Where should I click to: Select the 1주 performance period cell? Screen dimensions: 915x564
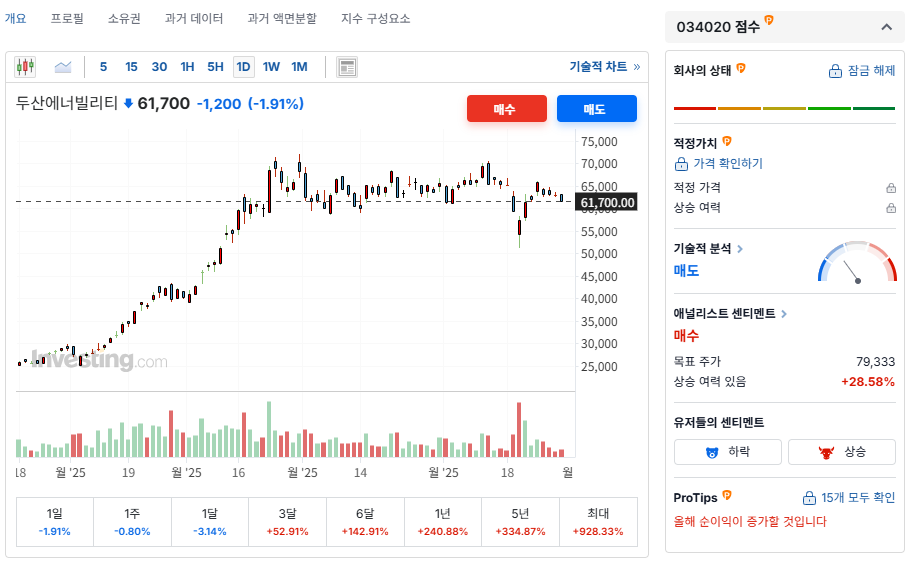[132, 522]
